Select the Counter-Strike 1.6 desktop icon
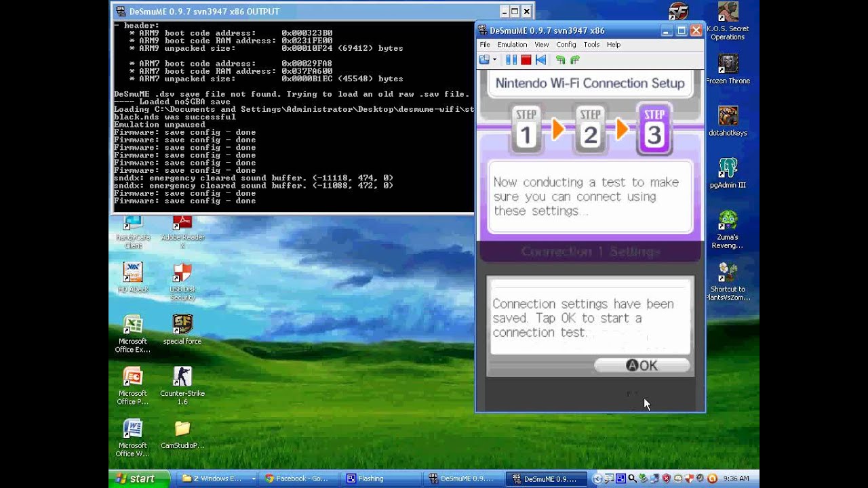Image resolution: width=868 pixels, height=488 pixels. tap(182, 386)
